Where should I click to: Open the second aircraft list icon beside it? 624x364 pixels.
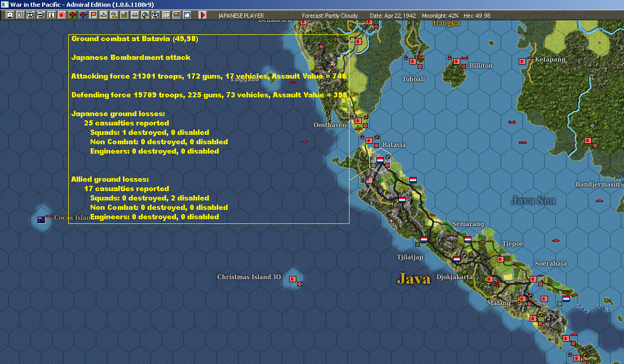coord(41,15)
